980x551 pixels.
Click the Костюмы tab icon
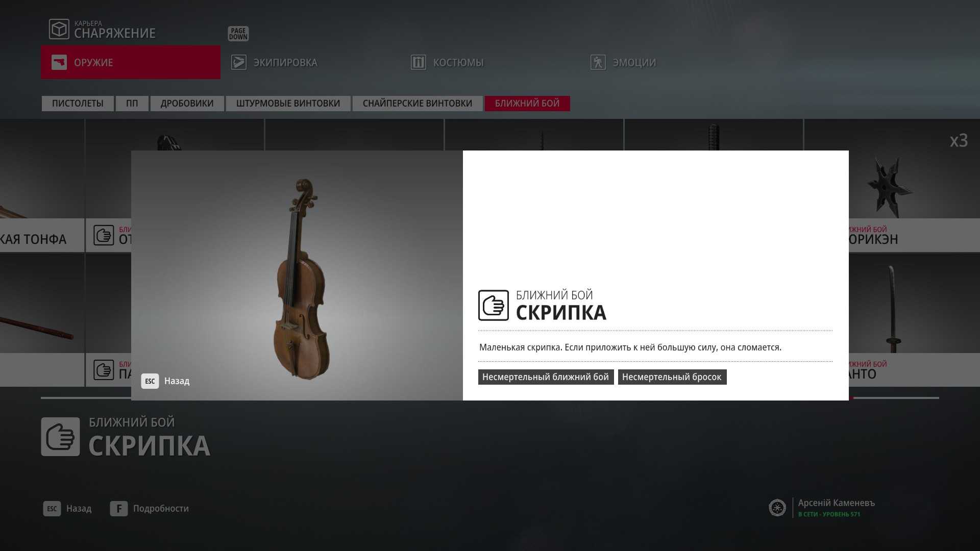tap(418, 62)
